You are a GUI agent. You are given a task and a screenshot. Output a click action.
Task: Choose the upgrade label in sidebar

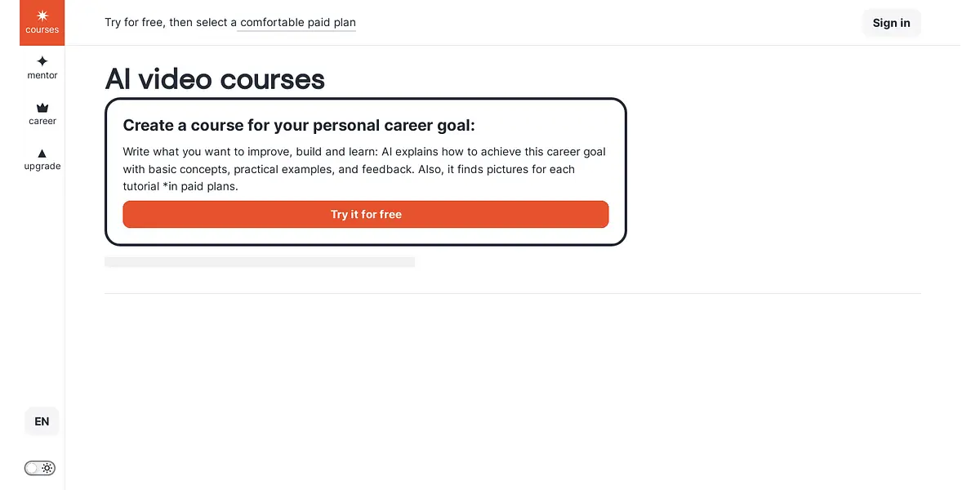tap(42, 167)
